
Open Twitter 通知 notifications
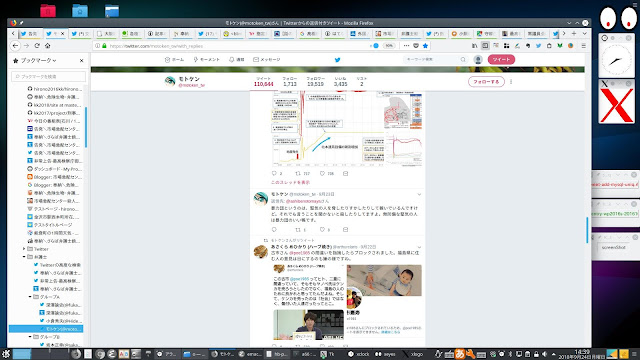coord(237,60)
